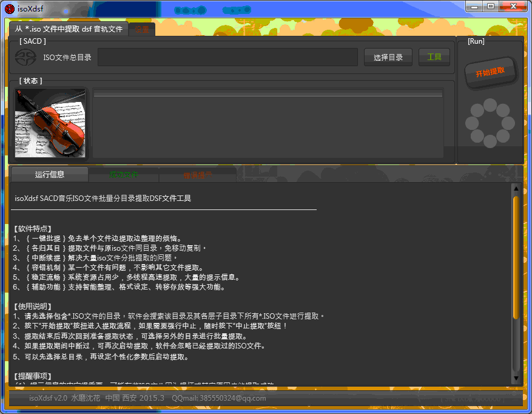This screenshot has height=414, width=532.
Task: Click the 选择目录 choose directory button
Action: (x=388, y=57)
